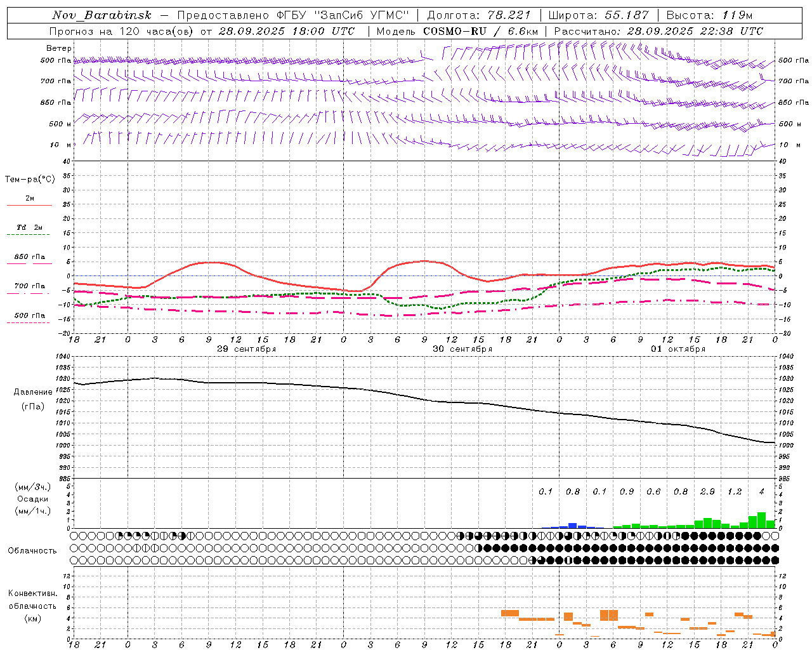Click the '30 сентября' date label
Image resolution: width=812 pixels, height=650 pixels.
pyautogui.click(x=462, y=349)
